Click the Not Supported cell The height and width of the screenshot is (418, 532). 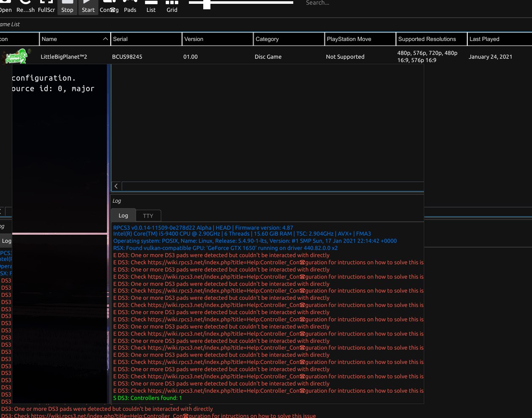(345, 57)
